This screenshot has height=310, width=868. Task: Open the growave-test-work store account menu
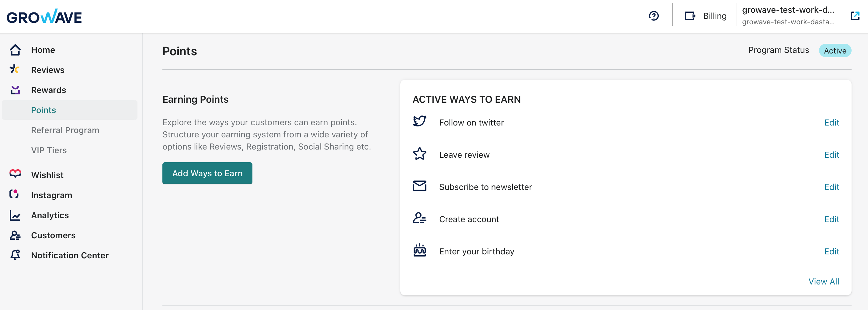788,16
